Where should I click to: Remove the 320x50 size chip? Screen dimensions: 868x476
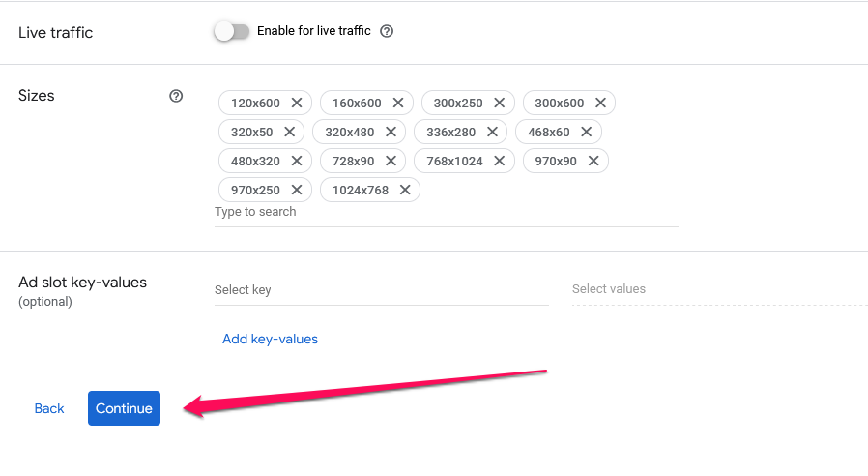point(290,132)
